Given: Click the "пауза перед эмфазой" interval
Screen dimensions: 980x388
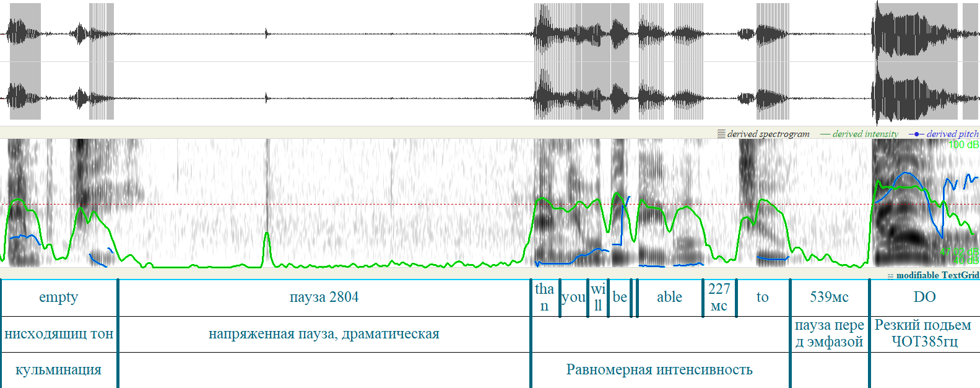Looking at the screenshot, I should (830, 334).
